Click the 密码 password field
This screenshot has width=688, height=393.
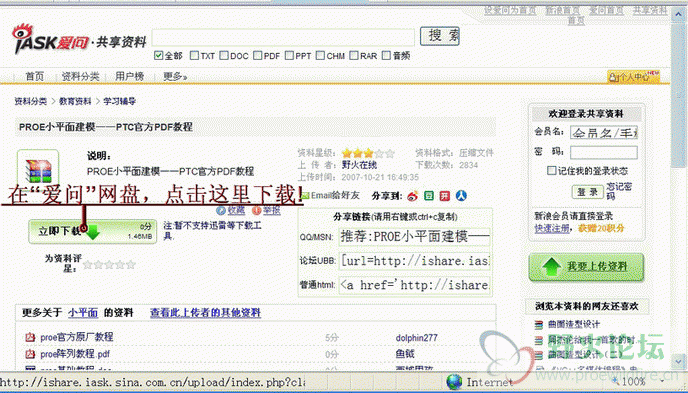pos(604,152)
